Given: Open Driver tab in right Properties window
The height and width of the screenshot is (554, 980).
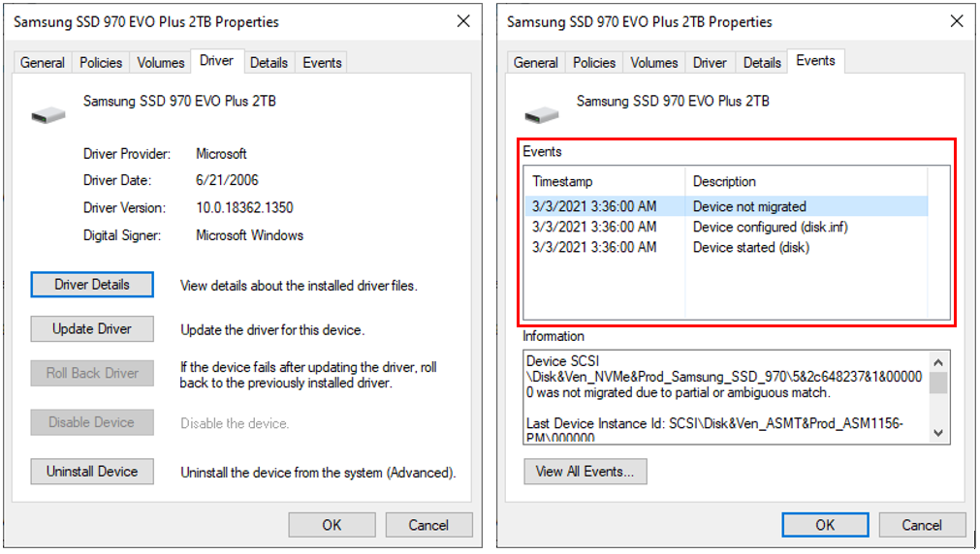Looking at the screenshot, I should 710,62.
